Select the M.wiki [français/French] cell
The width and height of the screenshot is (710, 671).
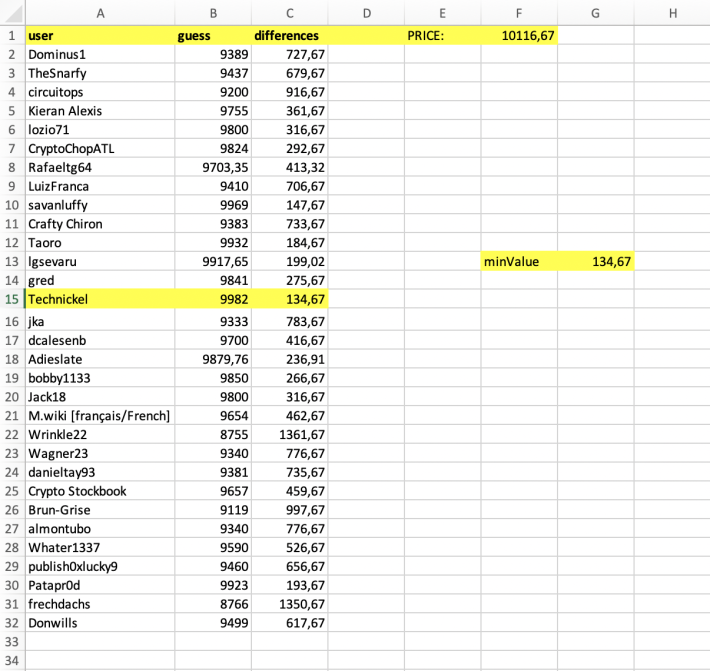tap(100, 415)
